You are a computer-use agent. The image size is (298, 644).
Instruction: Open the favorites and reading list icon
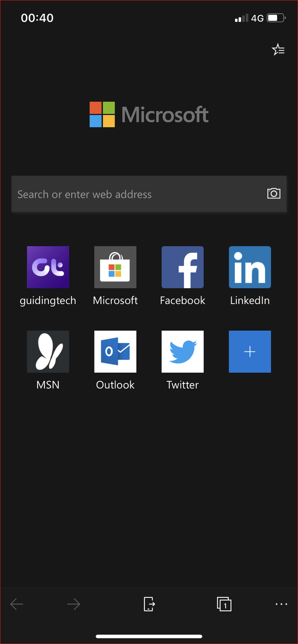[x=278, y=50]
